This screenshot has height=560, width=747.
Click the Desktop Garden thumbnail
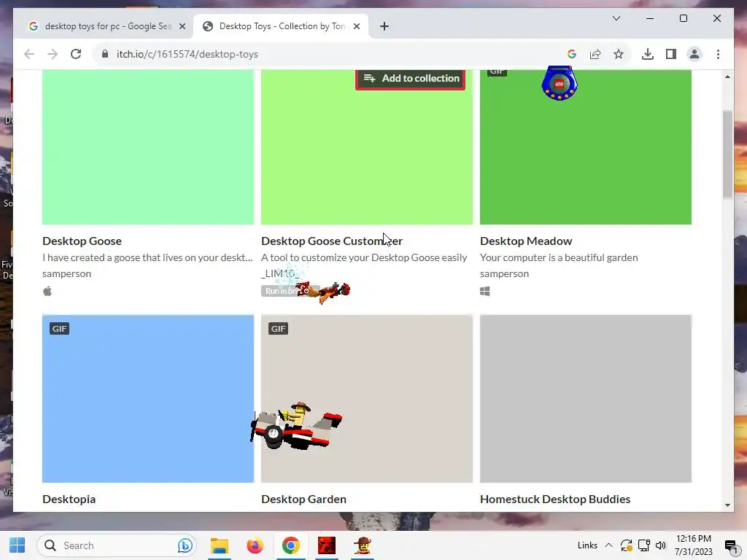(x=367, y=399)
